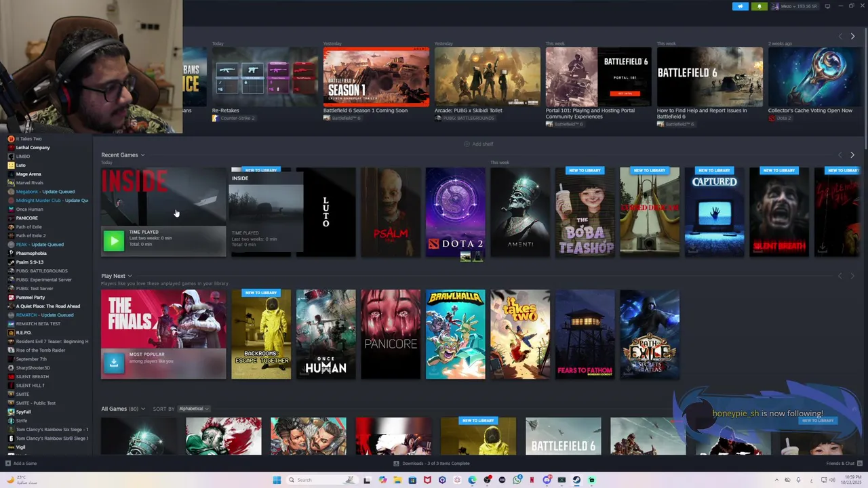This screenshot has height=488, width=868.
Task: Select Backrooms: Escape Together cover
Action: pos(261,334)
